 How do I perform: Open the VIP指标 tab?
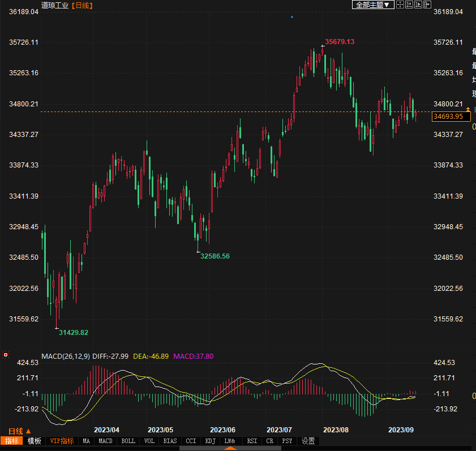tap(62, 441)
